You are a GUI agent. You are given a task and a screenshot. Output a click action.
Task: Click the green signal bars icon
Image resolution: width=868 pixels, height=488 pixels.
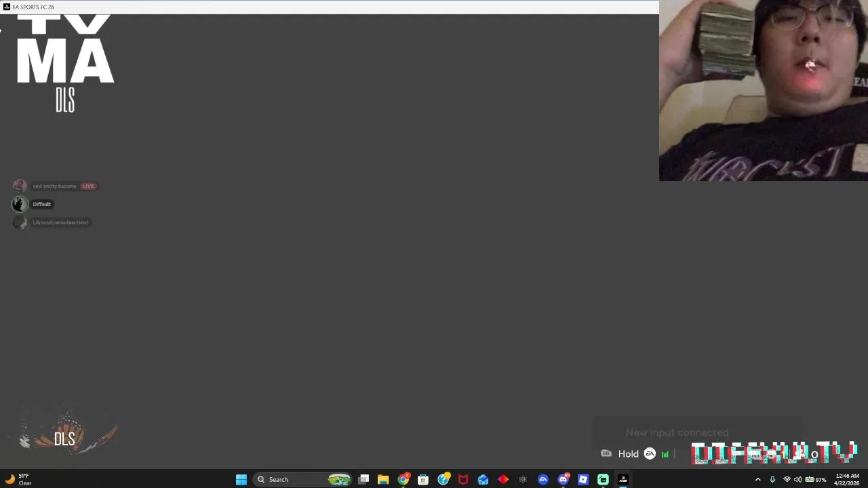tap(665, 454)
